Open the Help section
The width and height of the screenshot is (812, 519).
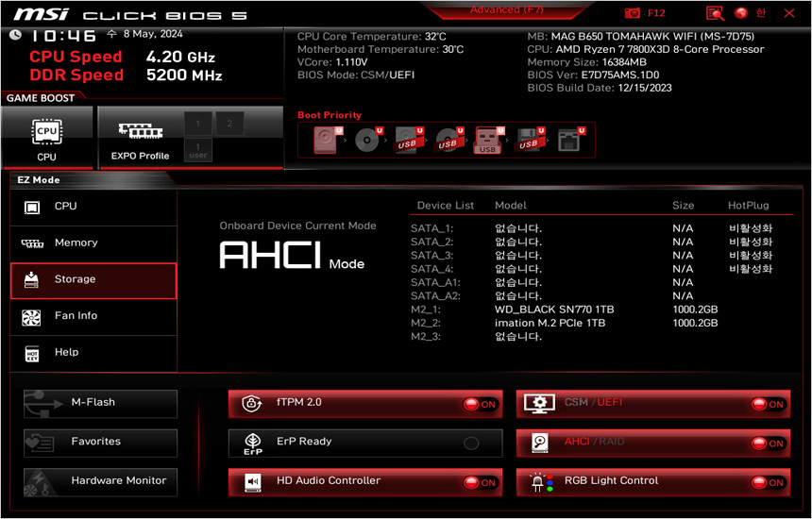coord(93,353)
